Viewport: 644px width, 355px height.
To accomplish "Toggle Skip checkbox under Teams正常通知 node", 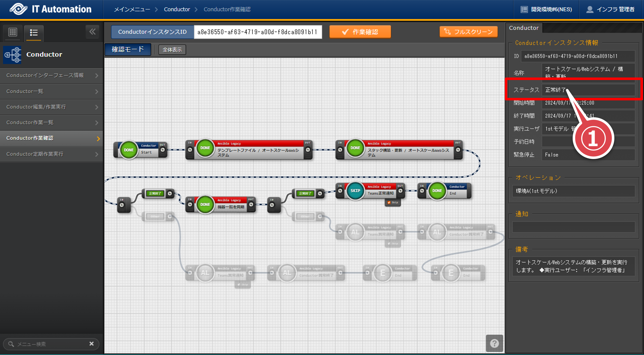I will click(x=389, y=203).
